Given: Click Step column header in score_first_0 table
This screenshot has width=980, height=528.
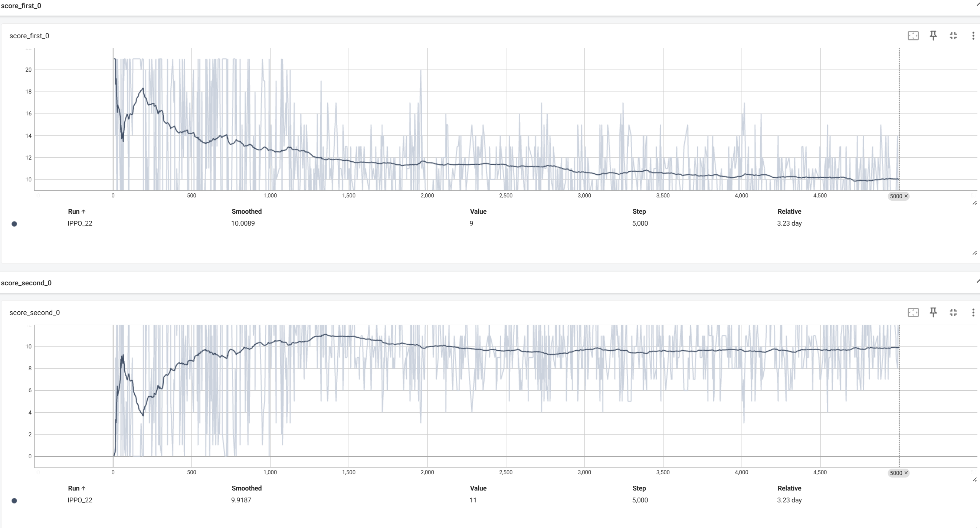Looking at the screenshot, I should [x=639, y=211].
